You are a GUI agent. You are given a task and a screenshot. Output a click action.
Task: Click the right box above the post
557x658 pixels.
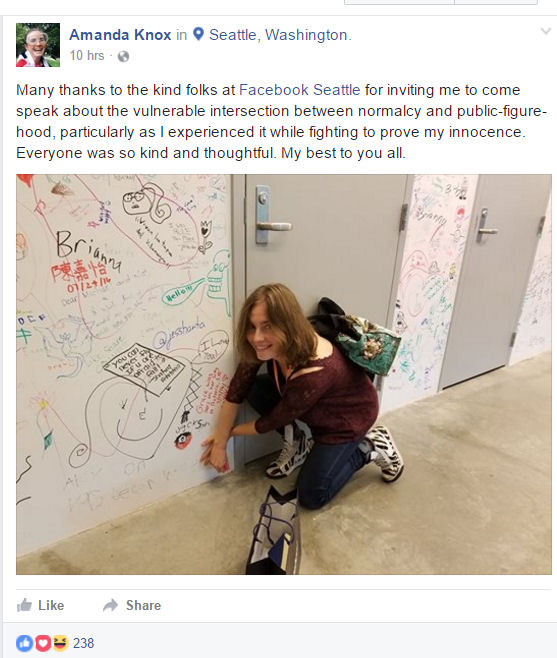[x=496, y=2]
